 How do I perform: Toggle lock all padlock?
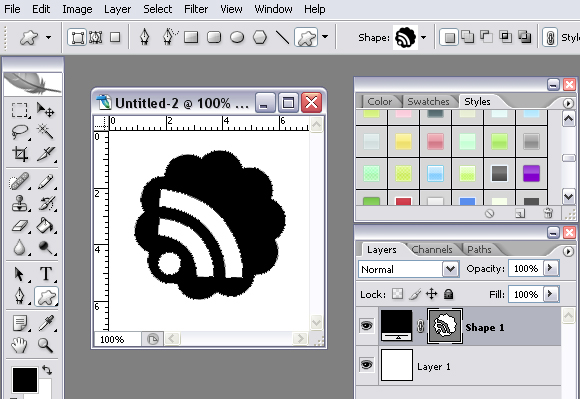tap(448, 294)
